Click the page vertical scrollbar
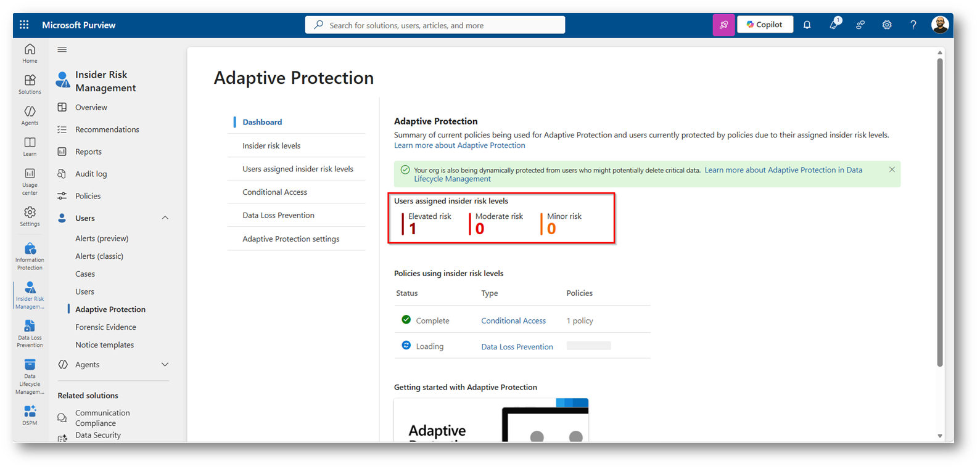 coord(940,213)
